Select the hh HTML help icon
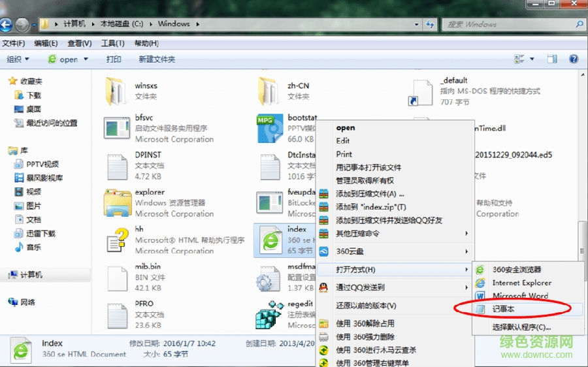 (x=117, y=240)
